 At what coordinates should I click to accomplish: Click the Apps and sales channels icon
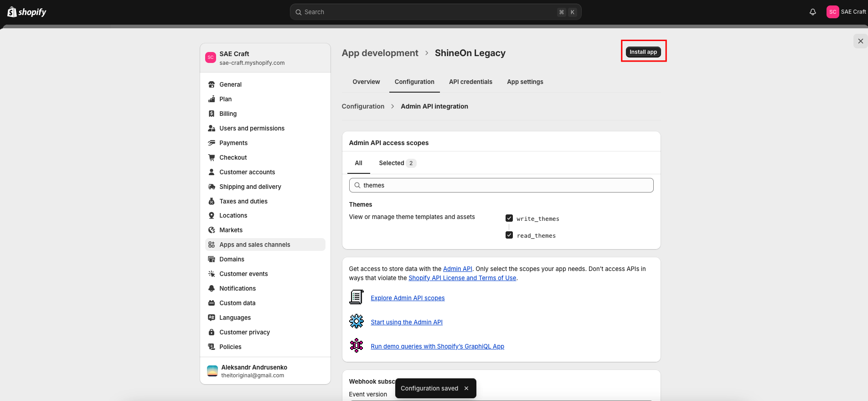[x=212, y=245]
